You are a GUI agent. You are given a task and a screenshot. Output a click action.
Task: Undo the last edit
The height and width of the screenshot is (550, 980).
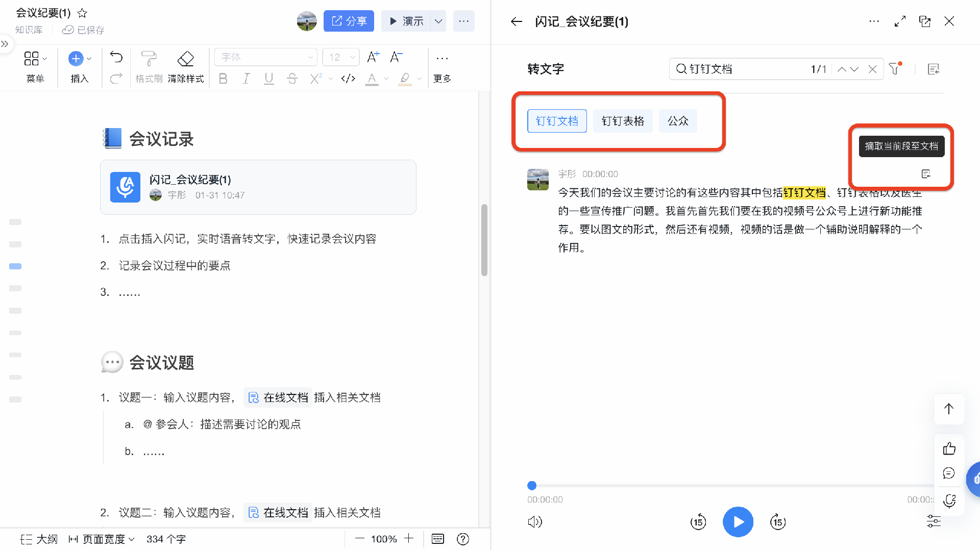click(x=116, y=57)
